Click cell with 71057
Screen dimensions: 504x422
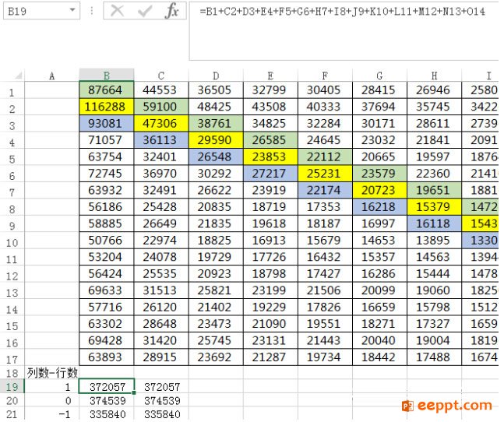point(107,140)
